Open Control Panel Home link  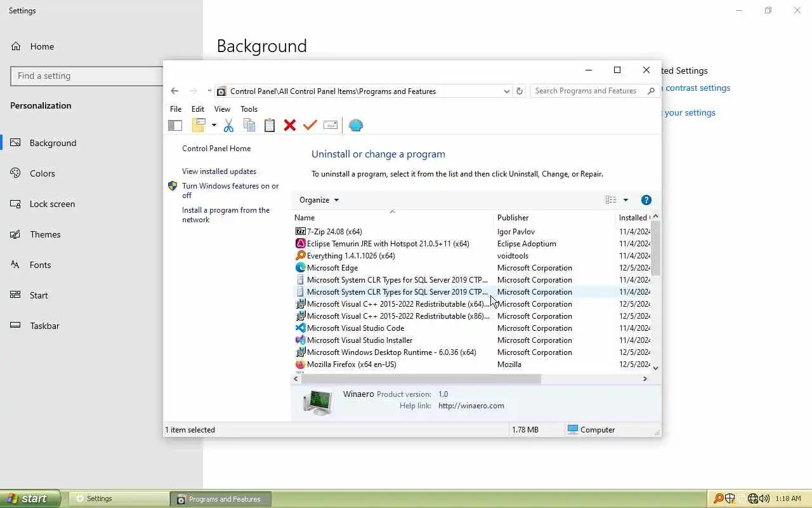pyautogui.click(x=216, y=149)
